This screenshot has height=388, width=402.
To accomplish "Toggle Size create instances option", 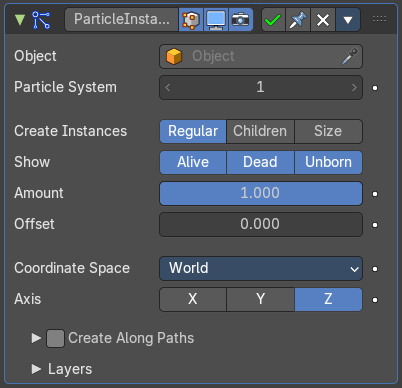I will pyautogui.click(x=328, y=131).
